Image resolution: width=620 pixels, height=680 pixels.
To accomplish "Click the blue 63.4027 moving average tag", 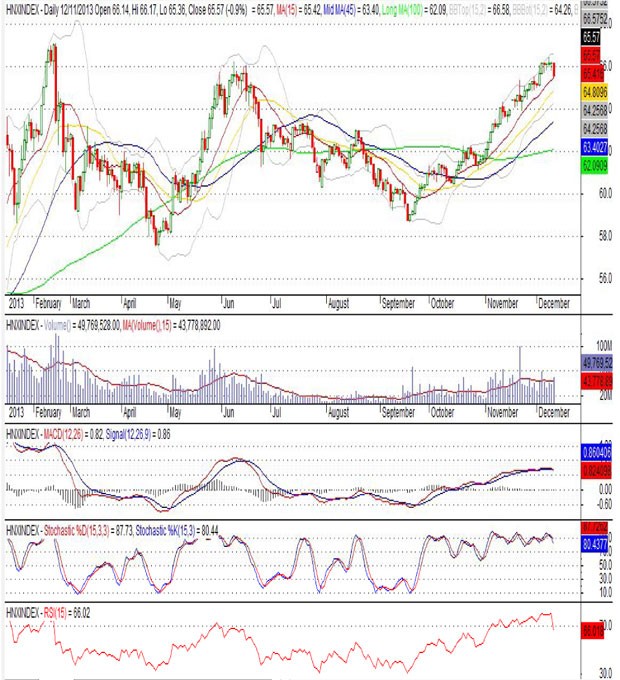I will [x=595, y=146].
